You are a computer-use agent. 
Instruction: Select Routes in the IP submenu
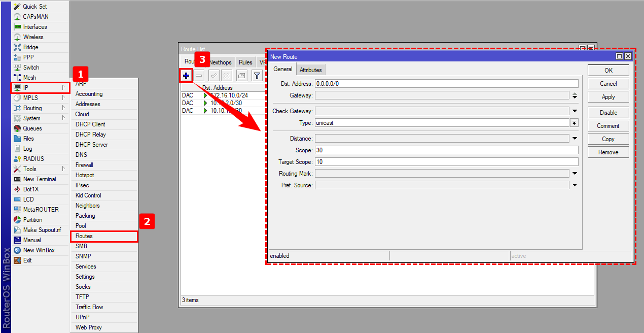pyautogui.click(x=84, y=236)
